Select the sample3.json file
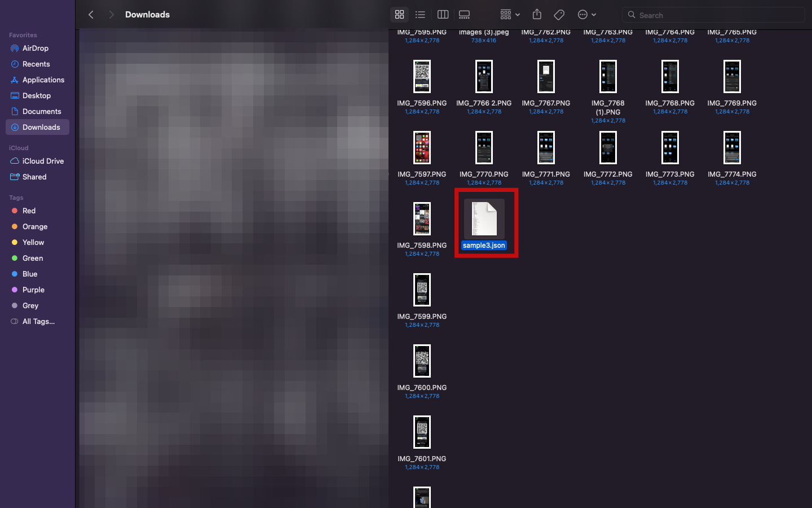Screen dimensions: 812x508 click(484, 219)
